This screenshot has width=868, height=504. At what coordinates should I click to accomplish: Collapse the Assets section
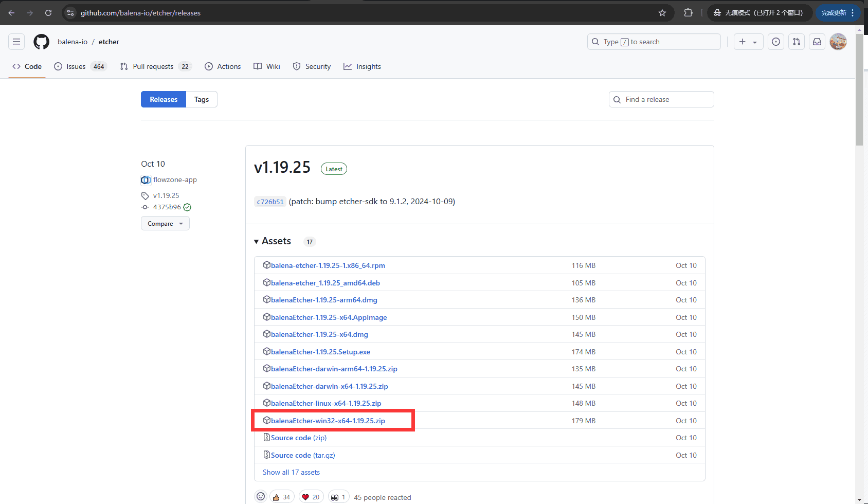pyautogui.click(x=273, y=241)
